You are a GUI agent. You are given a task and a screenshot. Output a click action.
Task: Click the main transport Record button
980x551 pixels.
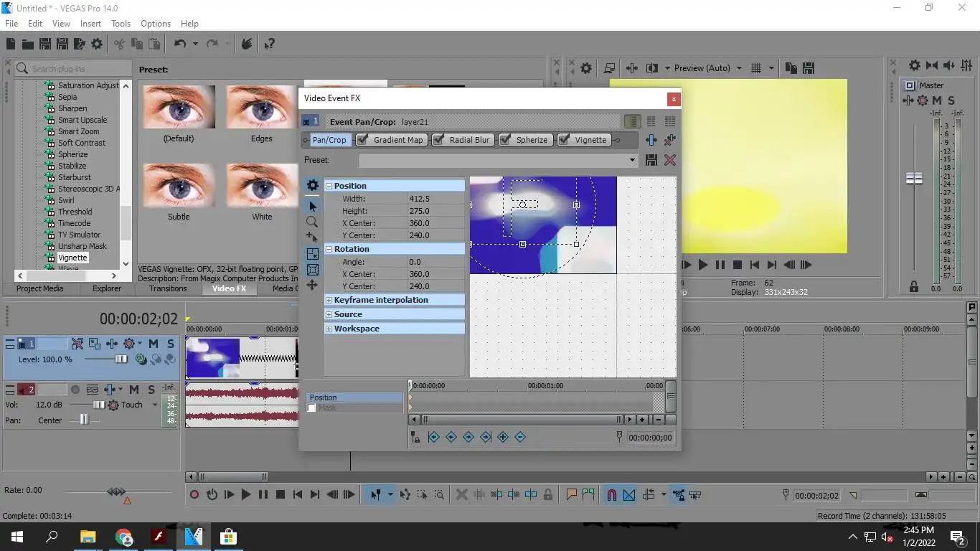(x=194, y=494)
